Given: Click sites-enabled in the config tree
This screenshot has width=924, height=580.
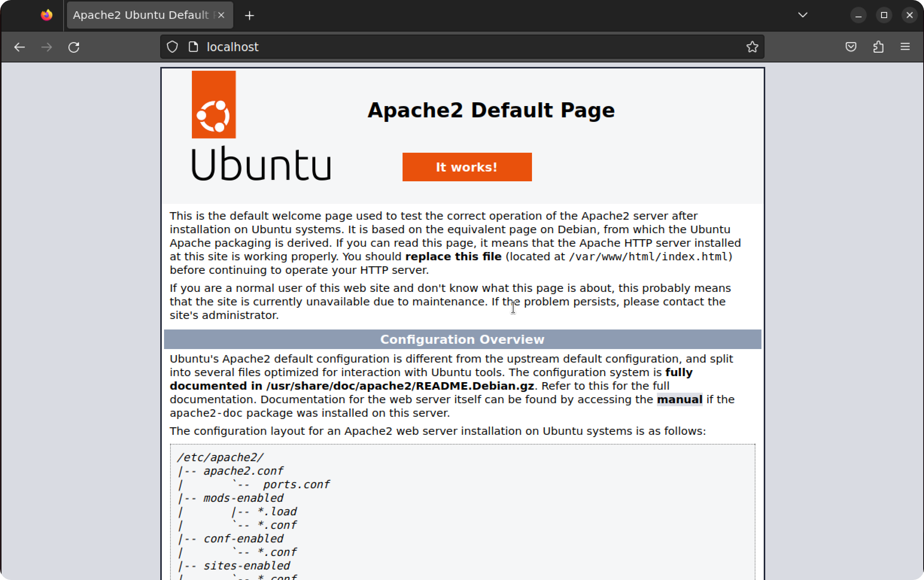Looking at the screenshot, I should click(x=247, y=565).
